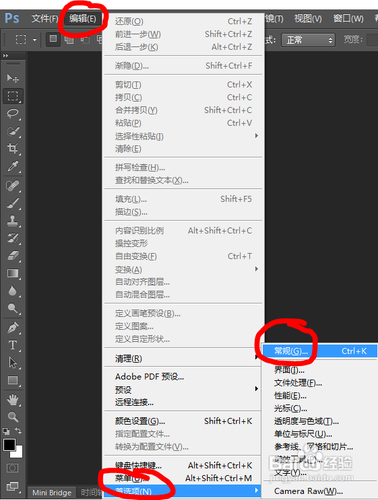Select the Path Selection tool
The image size is (378, 500).
pos(13,363)
